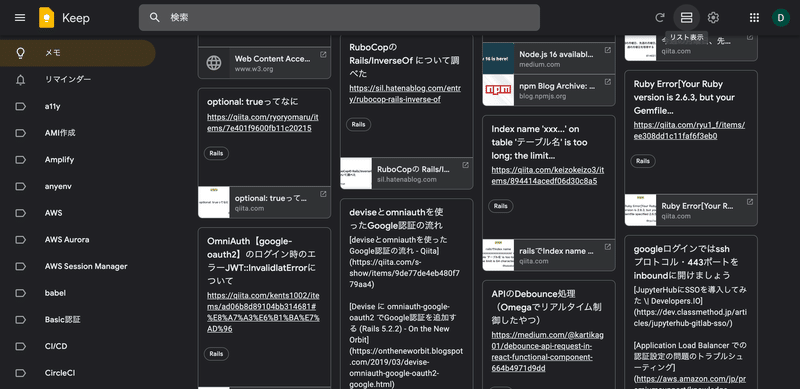800x389 pixels.
Task: Open the account avatar D
Action: coord(781,18)
